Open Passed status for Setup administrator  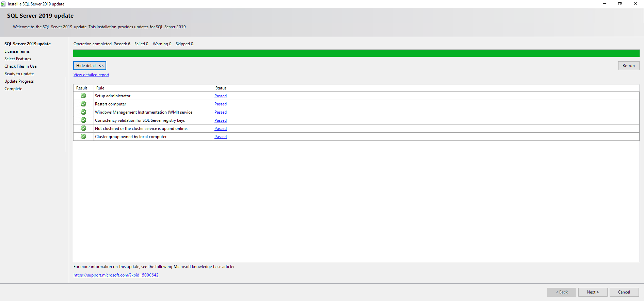click(221, 96)
